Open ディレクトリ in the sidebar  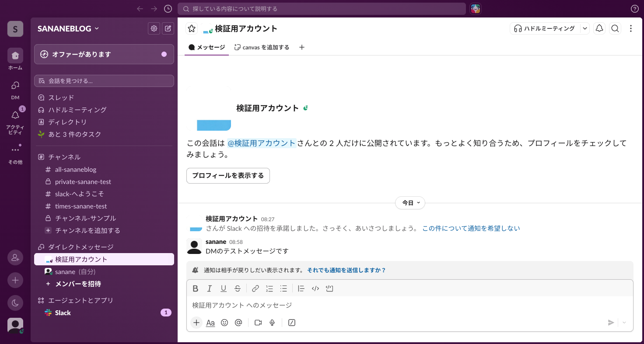104,122
